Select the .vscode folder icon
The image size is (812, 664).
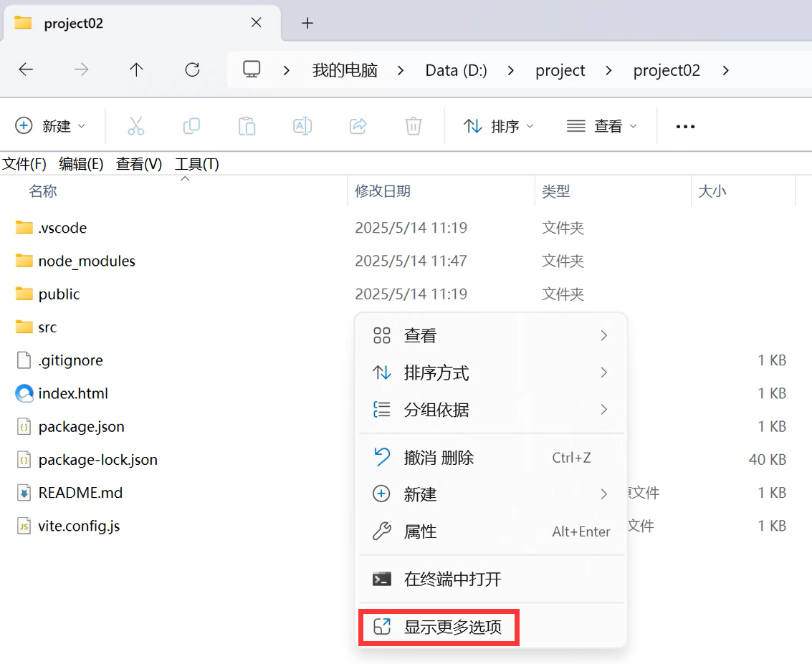[x=24, y=227]
